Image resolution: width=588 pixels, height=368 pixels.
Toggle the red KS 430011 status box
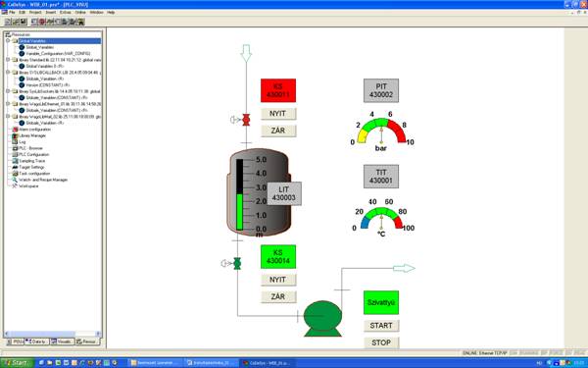coord(278,90)
